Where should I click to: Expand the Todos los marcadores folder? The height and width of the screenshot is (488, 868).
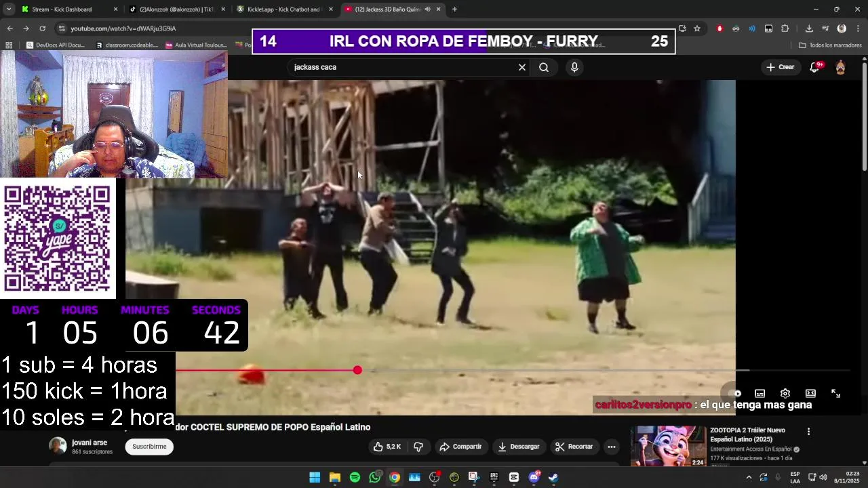click(x=830, y=45)
